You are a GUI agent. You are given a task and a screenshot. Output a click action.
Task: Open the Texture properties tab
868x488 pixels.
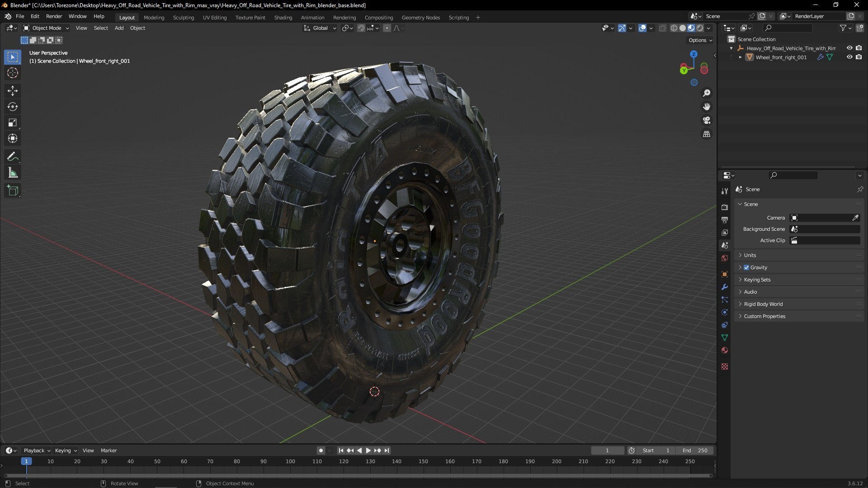click(725, 366)
